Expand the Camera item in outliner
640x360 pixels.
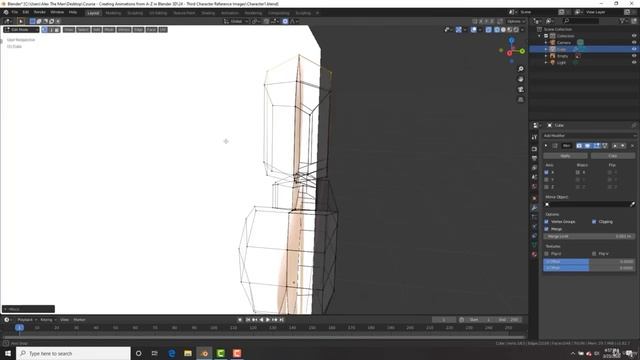pos(546,42)
